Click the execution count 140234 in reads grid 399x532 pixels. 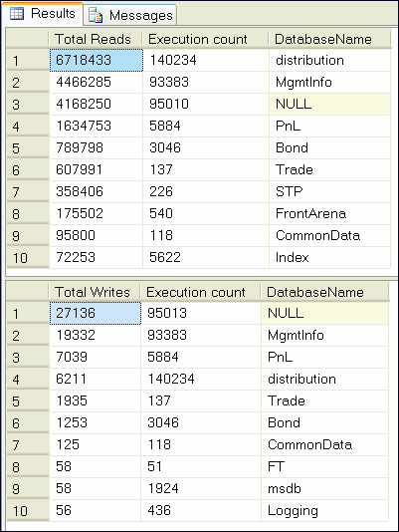pyautogui.click(x=206, y=61)
